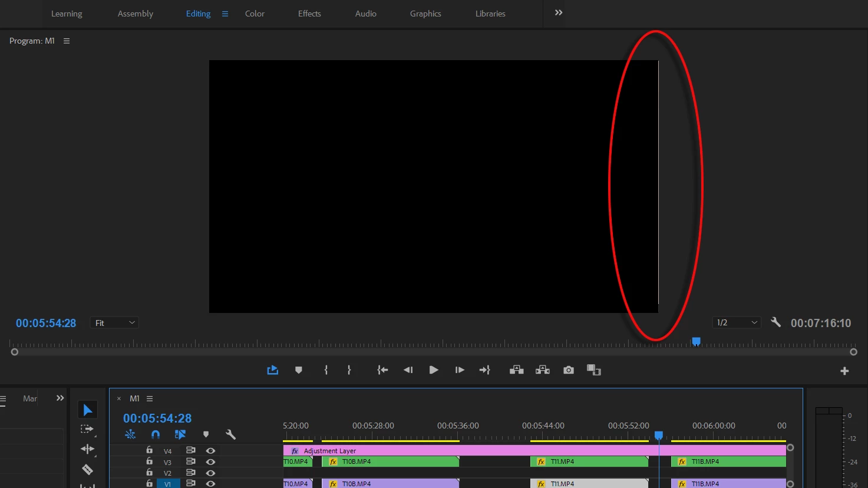The image size is (868, 488).
Task: Expand hidden panels next to Mar tab
Action: (60, 398)
